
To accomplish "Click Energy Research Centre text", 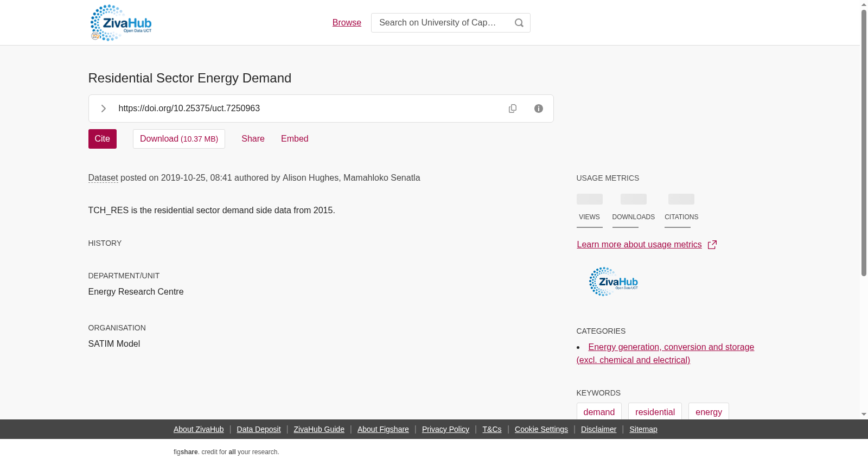I will coord(136,292).
